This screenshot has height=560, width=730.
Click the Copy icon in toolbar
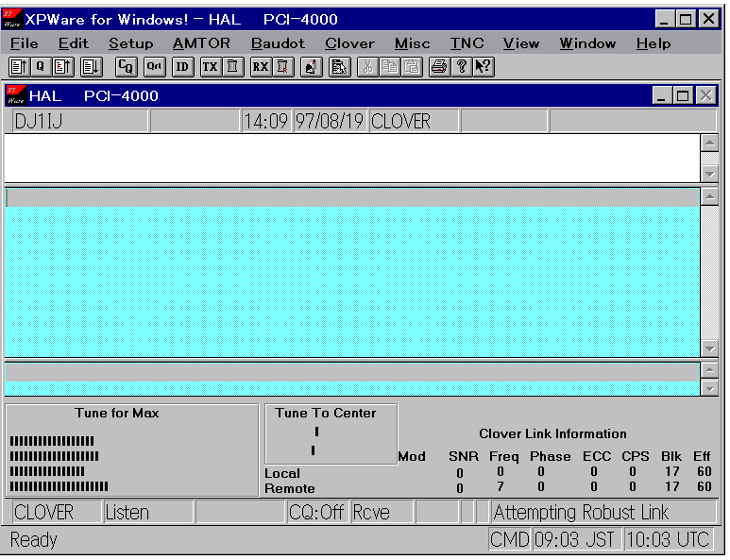[x=390, y=67]
